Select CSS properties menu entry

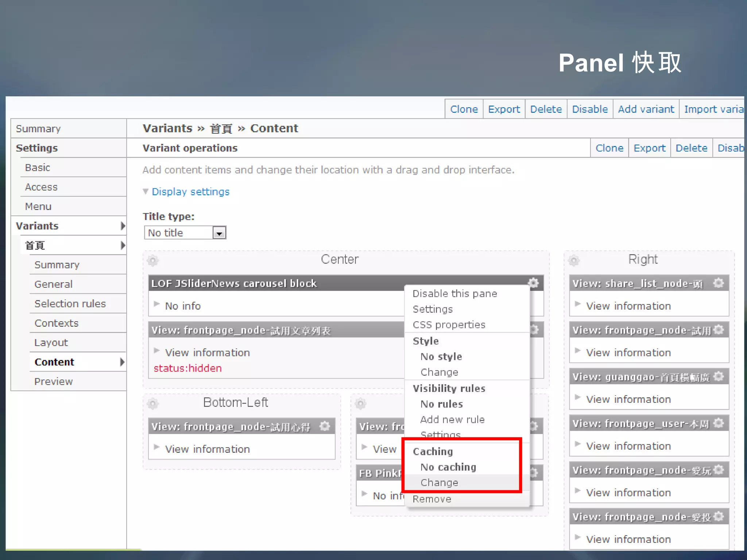(449, 325)
